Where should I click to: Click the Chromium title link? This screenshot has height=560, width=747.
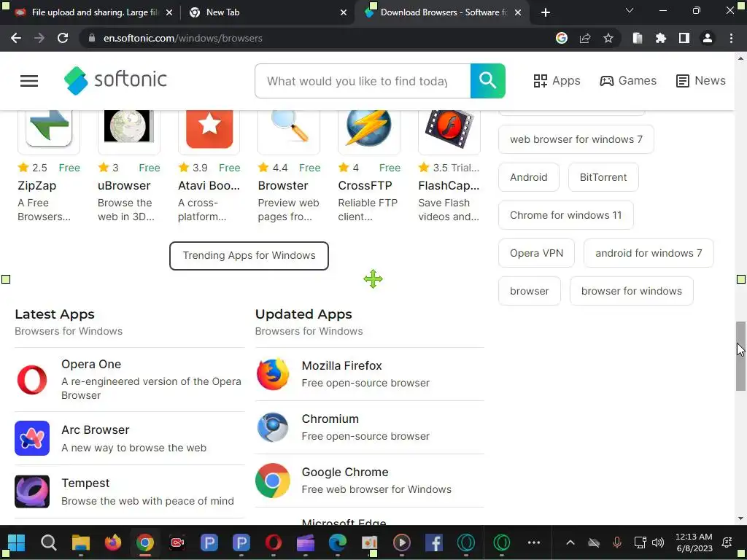[330, 419]
